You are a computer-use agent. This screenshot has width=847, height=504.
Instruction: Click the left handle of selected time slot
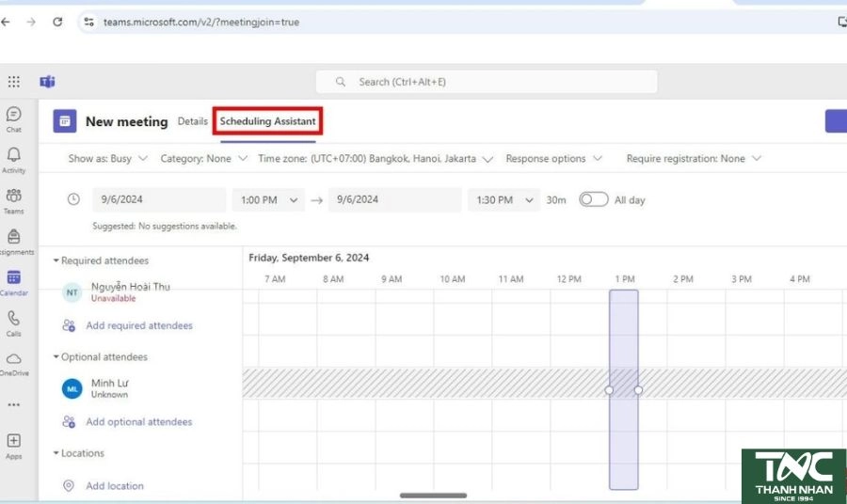pos(609,390)
